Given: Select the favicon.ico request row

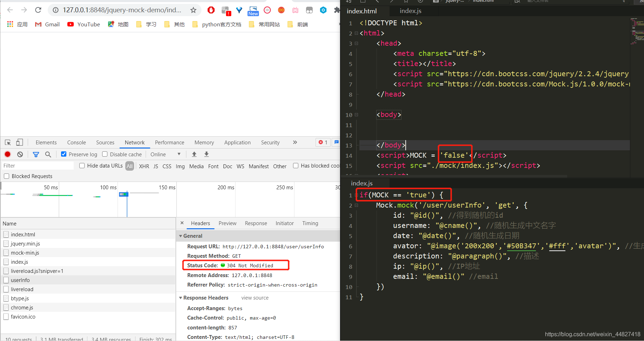Looking at the screenshot, I should (x=88, y=317).
